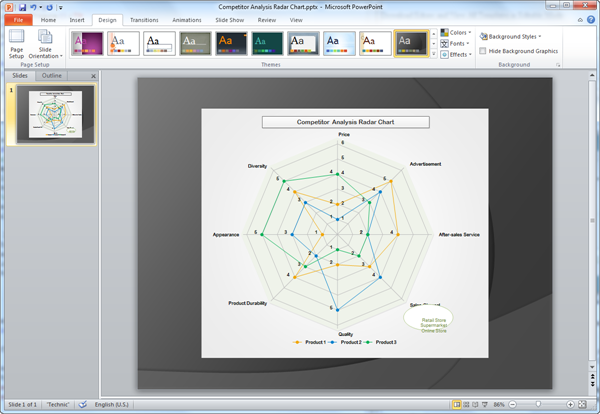
Task: Select the Competitor Analysis Radar Chart title box
Action: click(346, 122)
